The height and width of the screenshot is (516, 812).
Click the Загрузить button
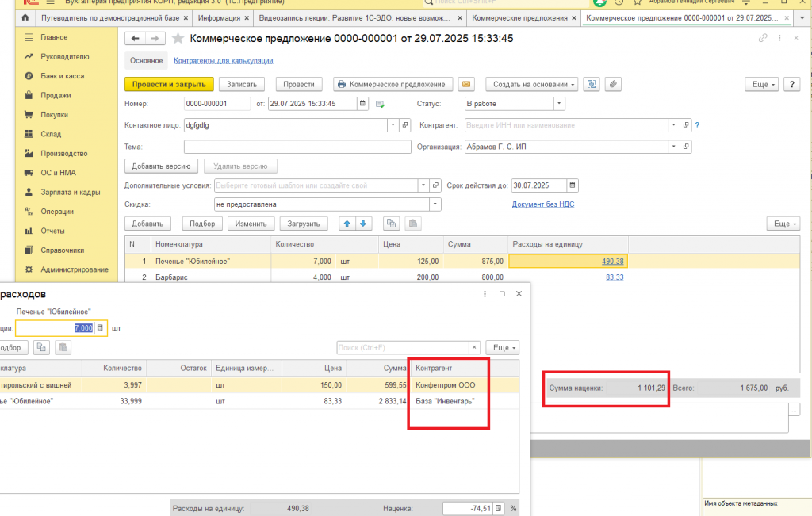coord(304,224)
